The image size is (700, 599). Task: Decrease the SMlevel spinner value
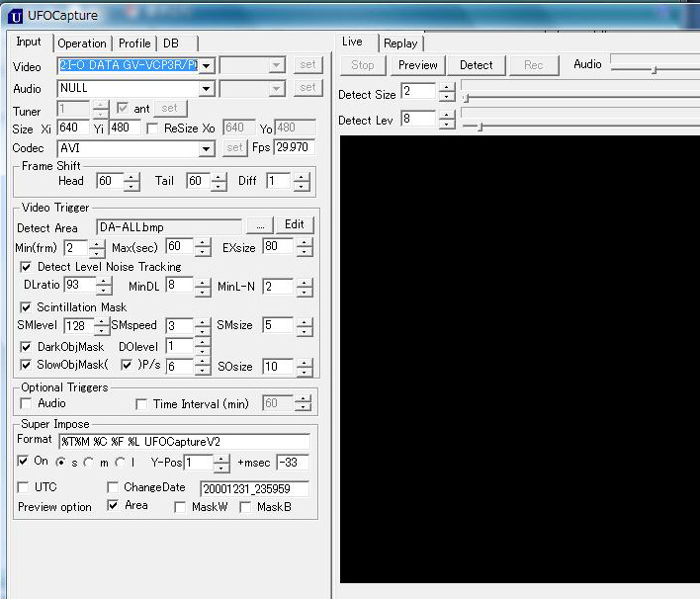point(103,331)
